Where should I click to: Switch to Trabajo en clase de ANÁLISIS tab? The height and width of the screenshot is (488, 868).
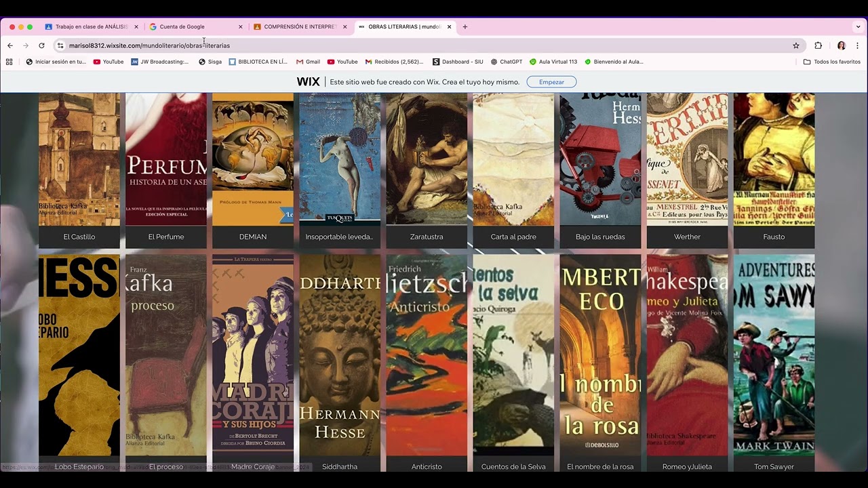tap(92, 27)
